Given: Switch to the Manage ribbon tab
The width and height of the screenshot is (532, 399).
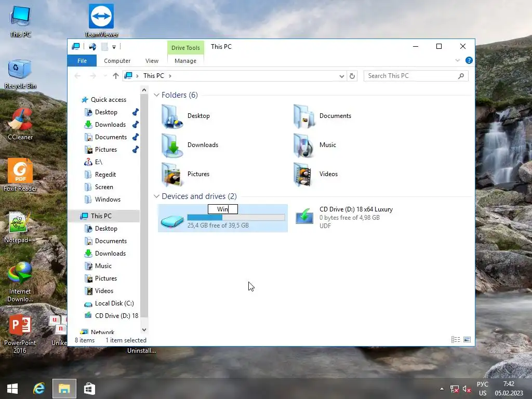Looking at the screenshot, I should (185, 61).
